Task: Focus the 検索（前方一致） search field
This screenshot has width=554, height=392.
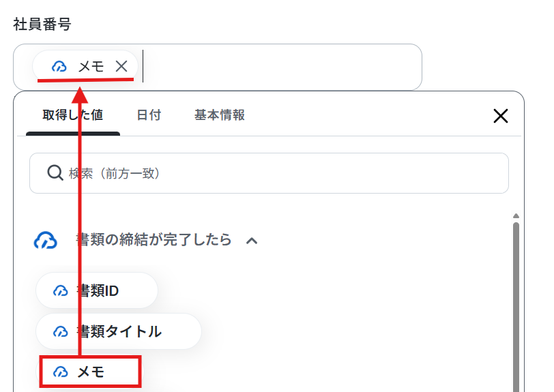Action: 269,173
